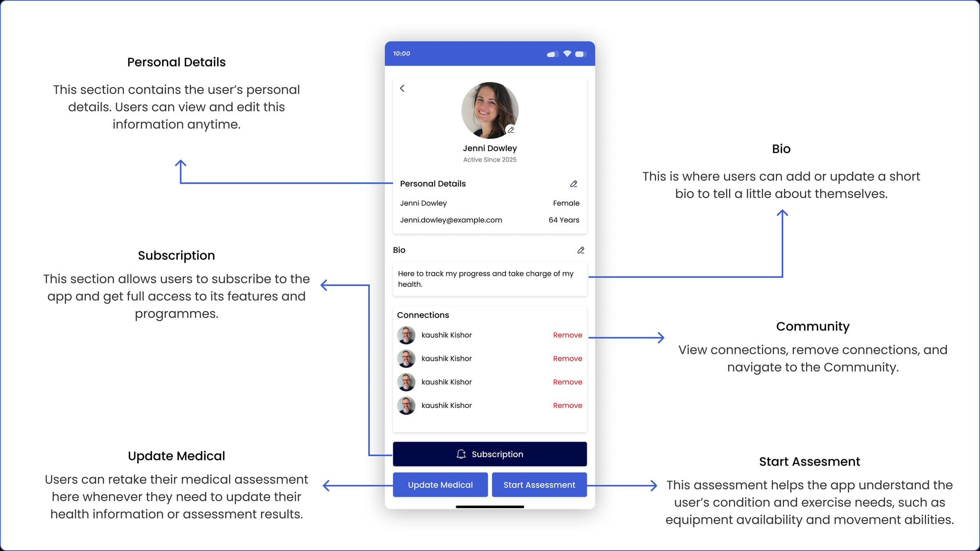Click the '64 Years' age value
This screenshot has height=551, width=980.
pos(564,220)
